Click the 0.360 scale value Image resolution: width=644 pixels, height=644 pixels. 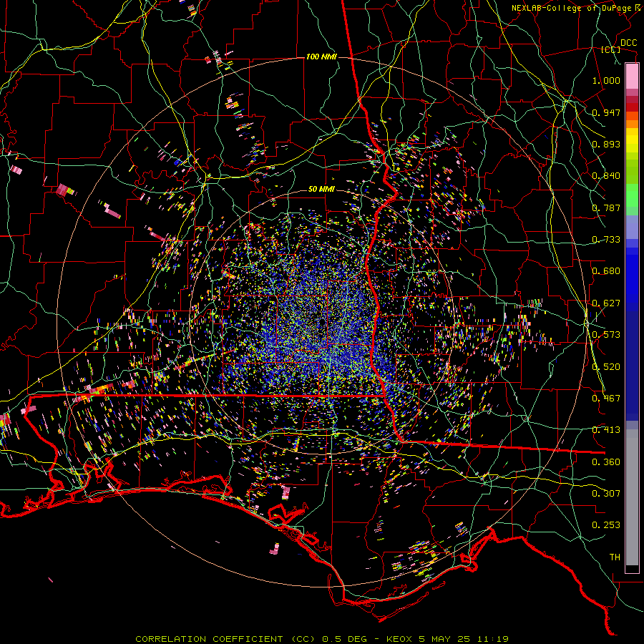pyautogui.click(x=606, y=462)
